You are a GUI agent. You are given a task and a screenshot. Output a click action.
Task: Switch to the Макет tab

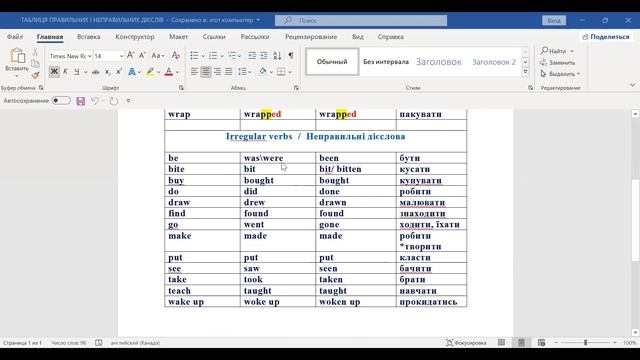point(178,37)
